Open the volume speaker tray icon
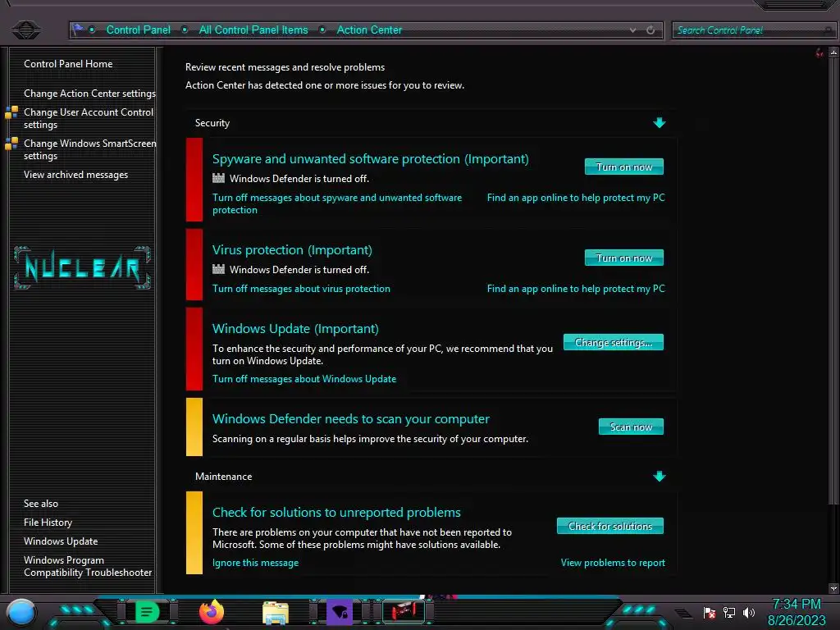This screenshot has width=840, height=630. point(748,612)
